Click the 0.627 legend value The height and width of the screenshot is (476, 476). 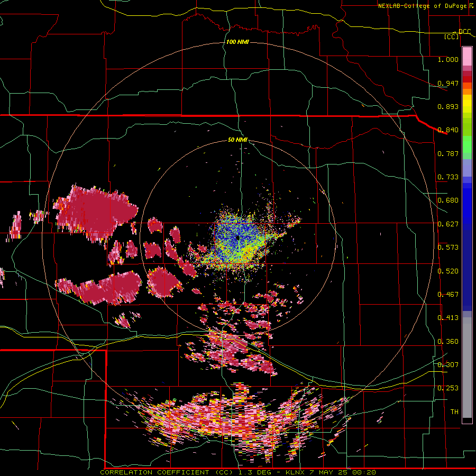click(448, 224)
